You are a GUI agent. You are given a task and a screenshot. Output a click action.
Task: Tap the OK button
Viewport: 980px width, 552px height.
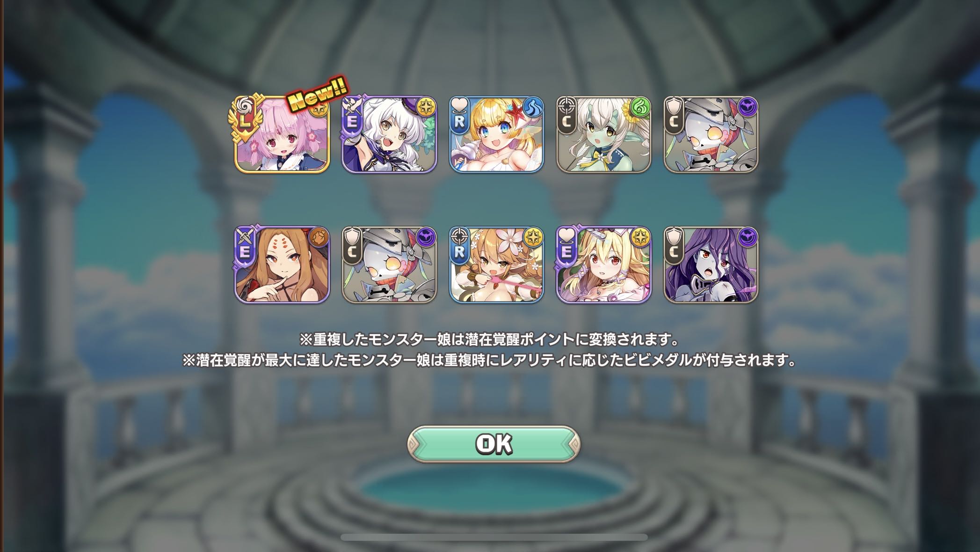click(x=494, y=444)
